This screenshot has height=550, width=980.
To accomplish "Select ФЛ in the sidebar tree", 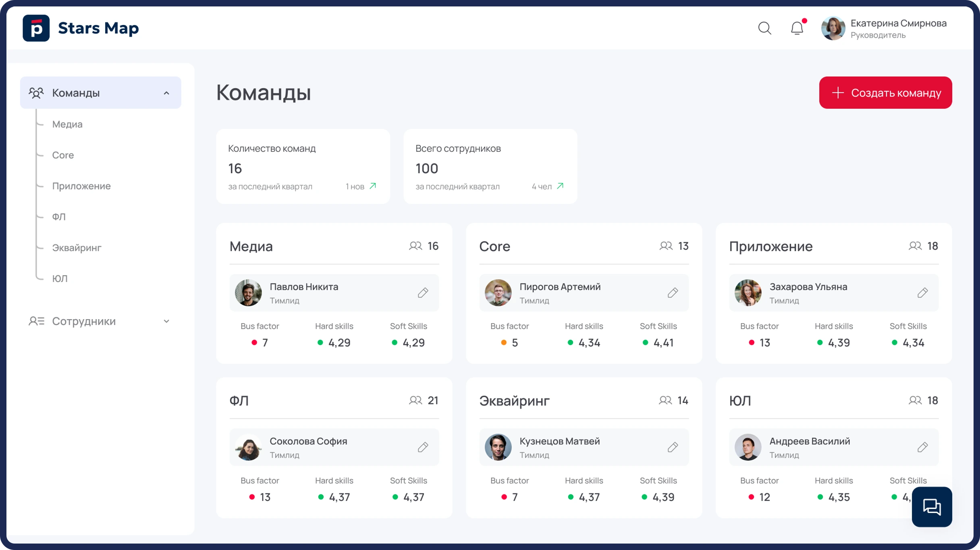I will 59,217.
